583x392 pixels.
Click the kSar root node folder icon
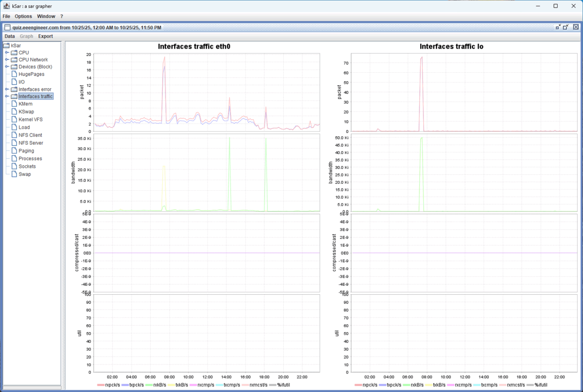[x=6, y=45]
